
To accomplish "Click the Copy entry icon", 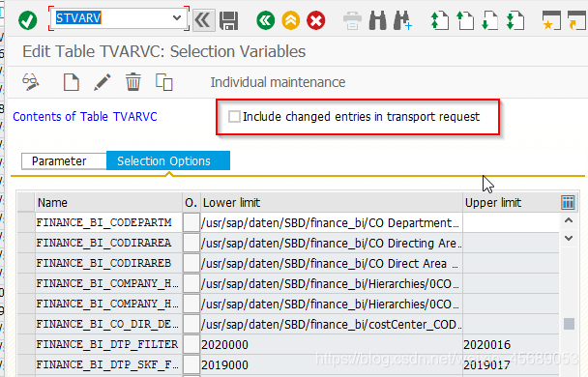I will coord(164,82).
